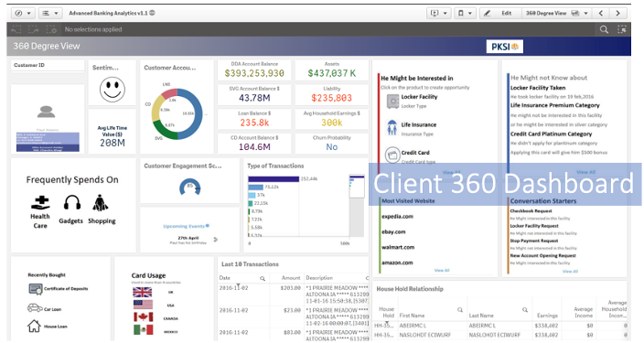Click the Assets $437,037 K value
644x343 pixels.
[x=332, y=73]
